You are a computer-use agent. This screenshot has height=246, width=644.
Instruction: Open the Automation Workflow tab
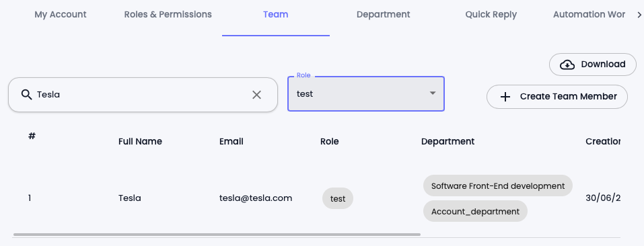[x=589, y=14]
